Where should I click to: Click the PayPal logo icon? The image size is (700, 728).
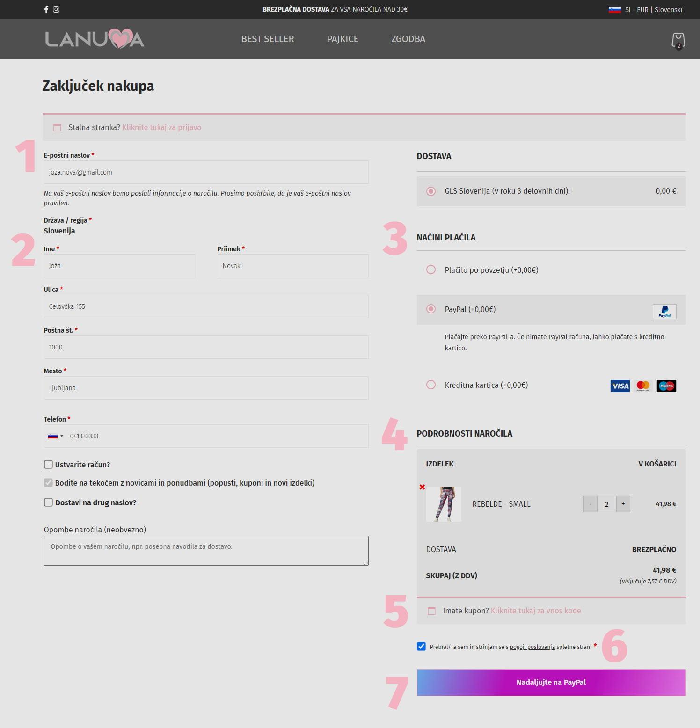664,312
